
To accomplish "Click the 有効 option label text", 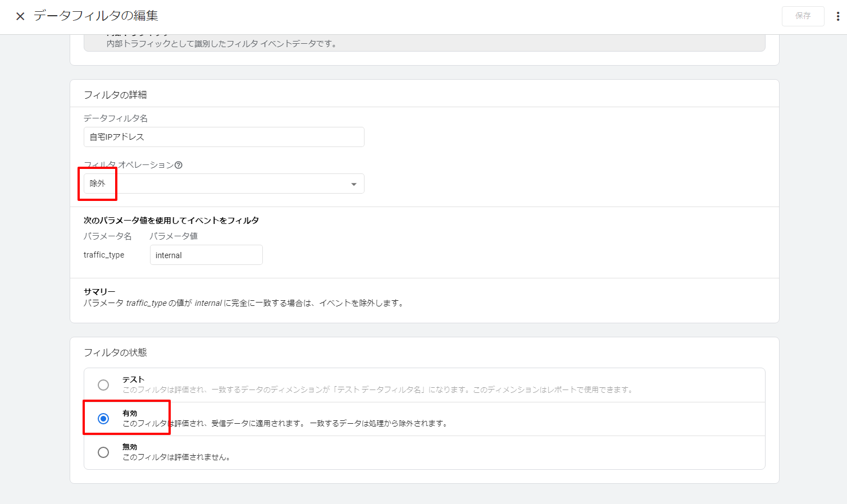I will [x=130, y=413].
